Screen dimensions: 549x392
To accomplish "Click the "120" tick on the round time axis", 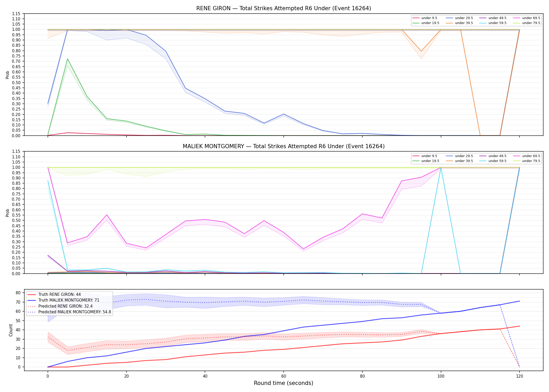I will point(519,376).
